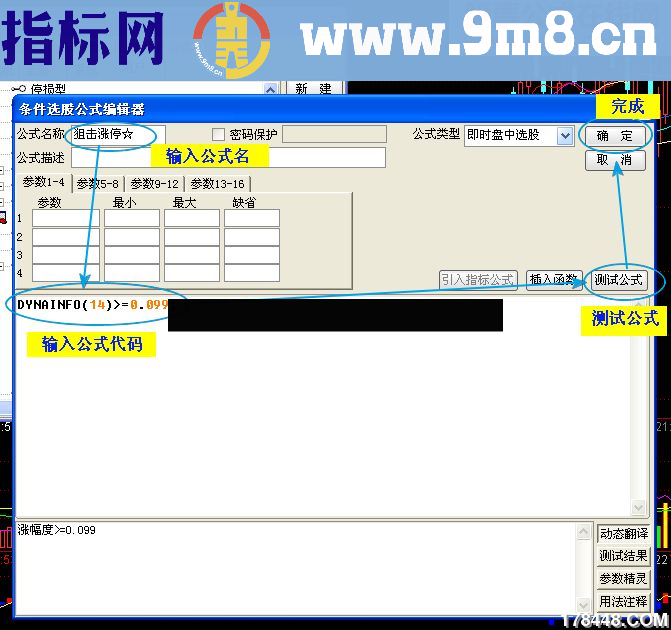Click row 3 最大 field
671x630 pixels.
[x=192, y=255]
